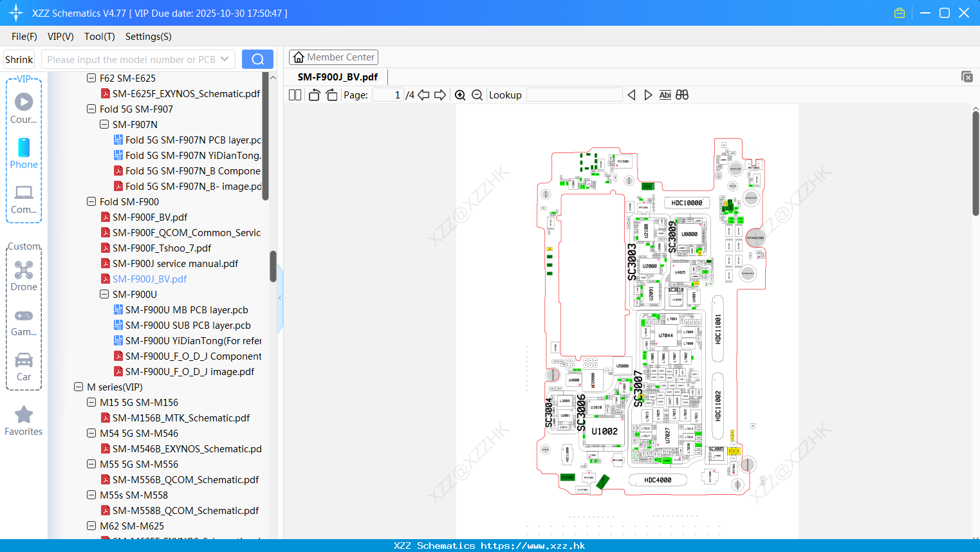Click the blue search button
The image size is (980, 552).
257,59
